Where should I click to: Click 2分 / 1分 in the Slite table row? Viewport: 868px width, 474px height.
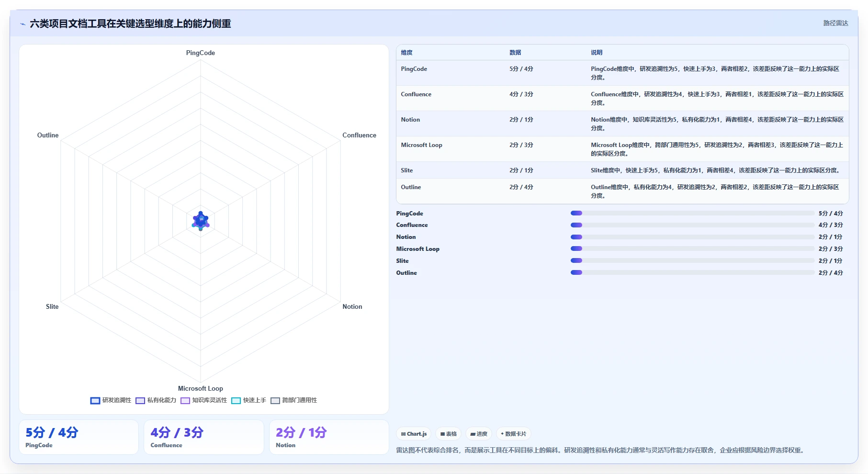[521, 170]
